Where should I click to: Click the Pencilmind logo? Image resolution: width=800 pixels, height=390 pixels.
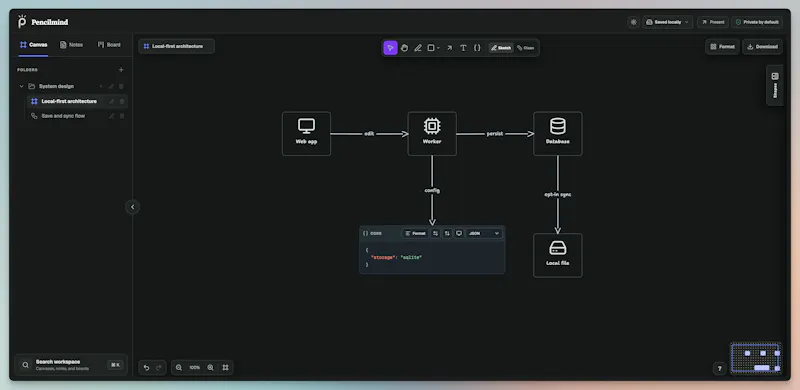point(43,22)
